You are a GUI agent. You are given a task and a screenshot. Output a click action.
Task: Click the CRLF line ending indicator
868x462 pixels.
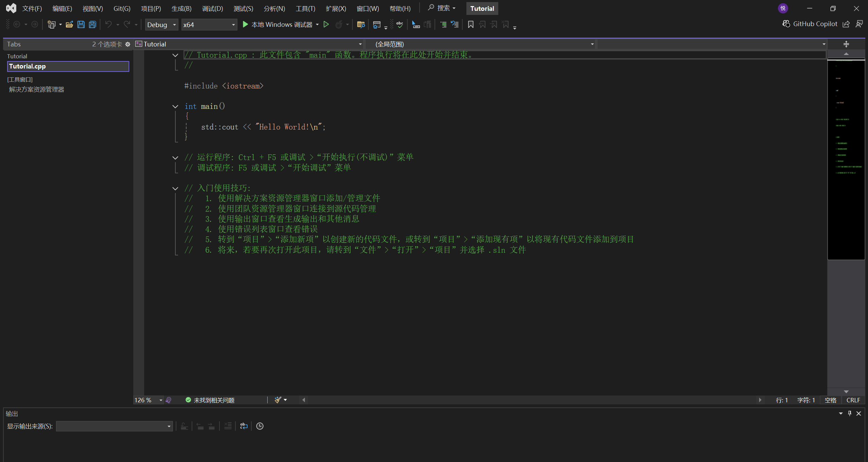pos(853,400)
